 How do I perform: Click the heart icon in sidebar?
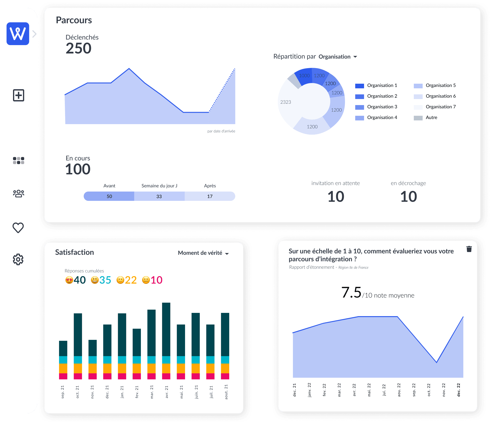18,227
